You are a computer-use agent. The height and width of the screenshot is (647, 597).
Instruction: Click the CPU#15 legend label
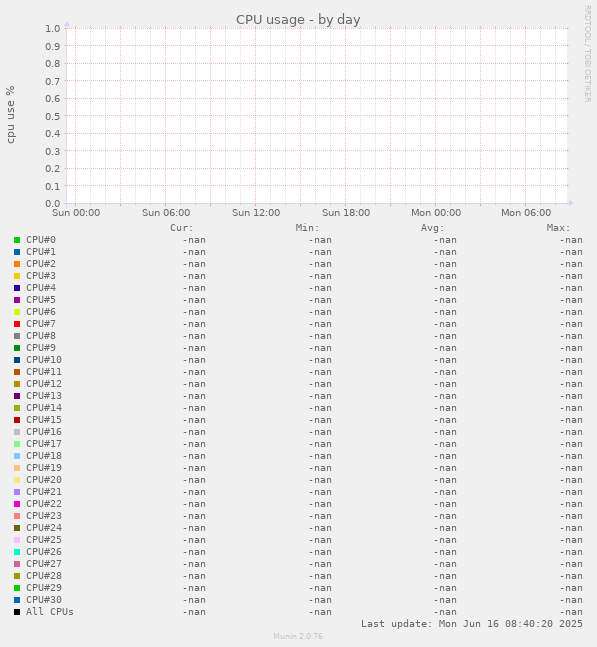point(44,420)
